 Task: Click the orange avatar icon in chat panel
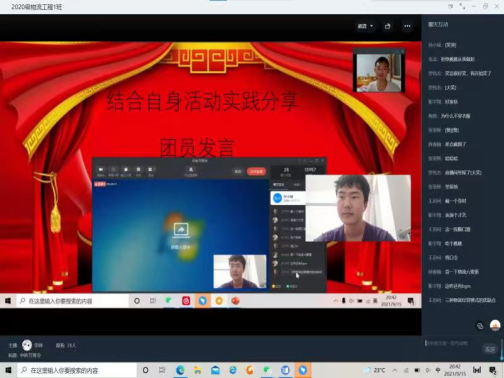495,325
